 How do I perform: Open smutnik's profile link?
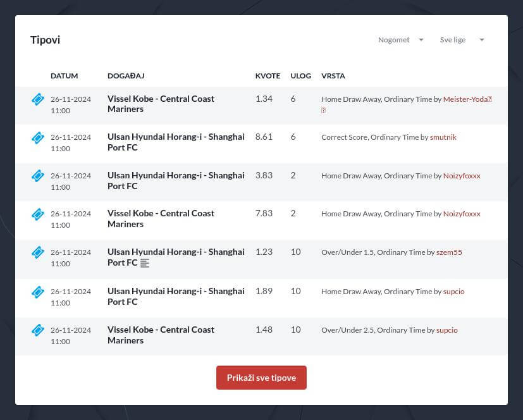pos(443,137)
